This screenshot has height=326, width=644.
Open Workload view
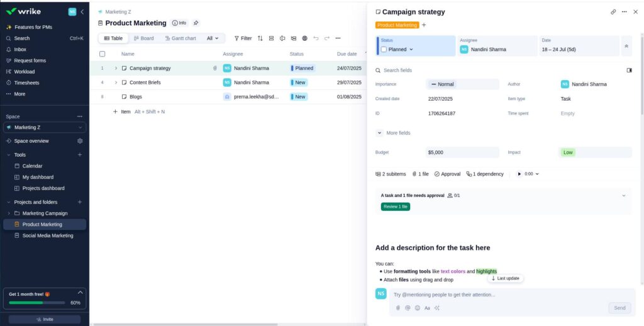click(25, 72)
